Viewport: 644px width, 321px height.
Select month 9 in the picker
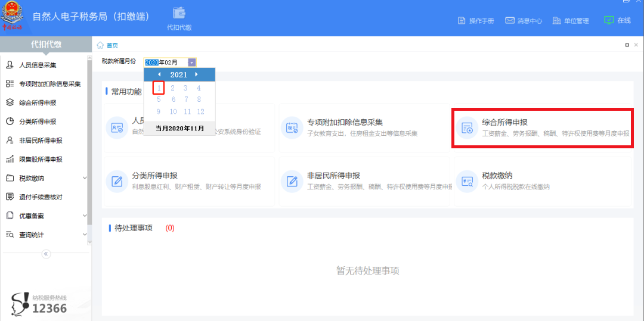159,111
